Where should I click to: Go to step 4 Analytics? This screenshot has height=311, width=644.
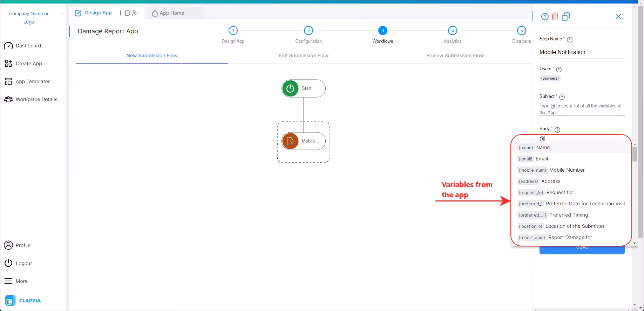pos(453,31)
